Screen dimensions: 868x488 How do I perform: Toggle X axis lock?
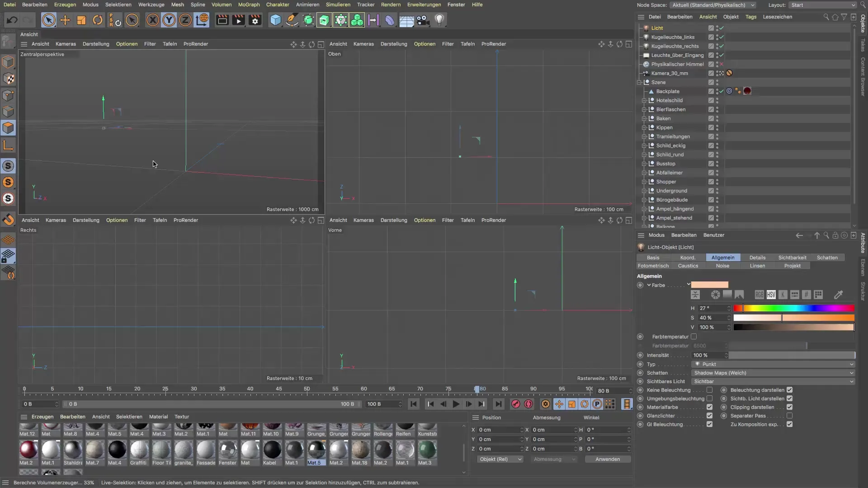[153, 20]
